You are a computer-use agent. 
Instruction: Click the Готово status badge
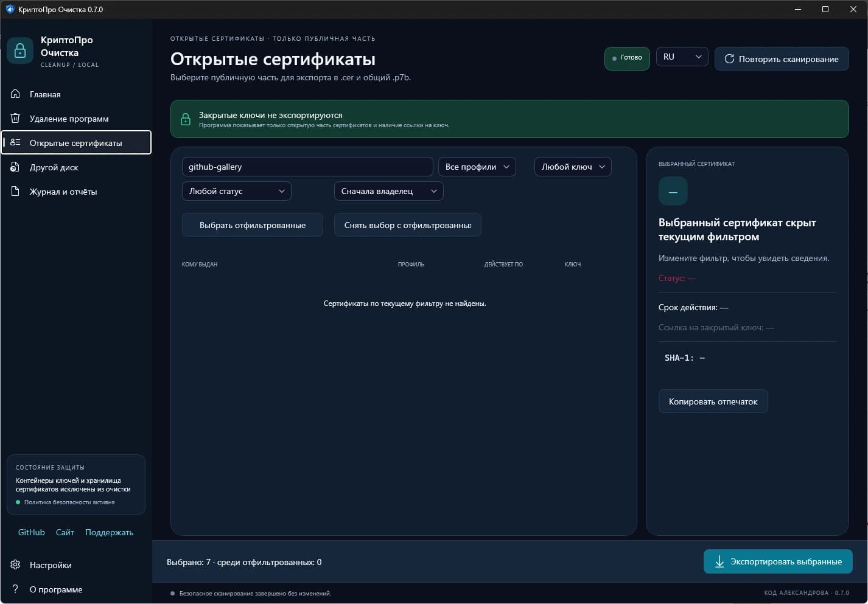point(627,58)
